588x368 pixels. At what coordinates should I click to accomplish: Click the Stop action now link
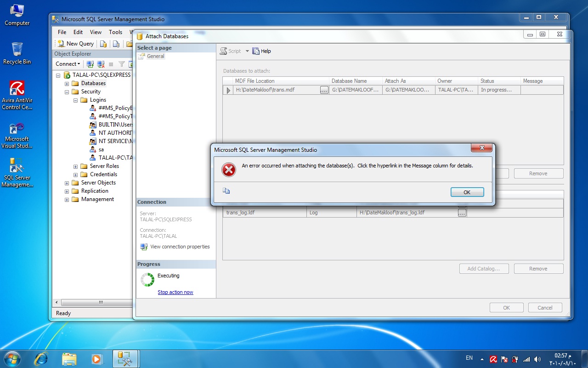[175, 292]
